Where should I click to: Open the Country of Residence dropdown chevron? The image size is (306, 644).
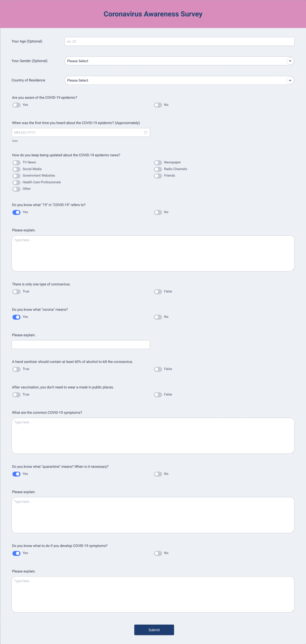(289, 80)
